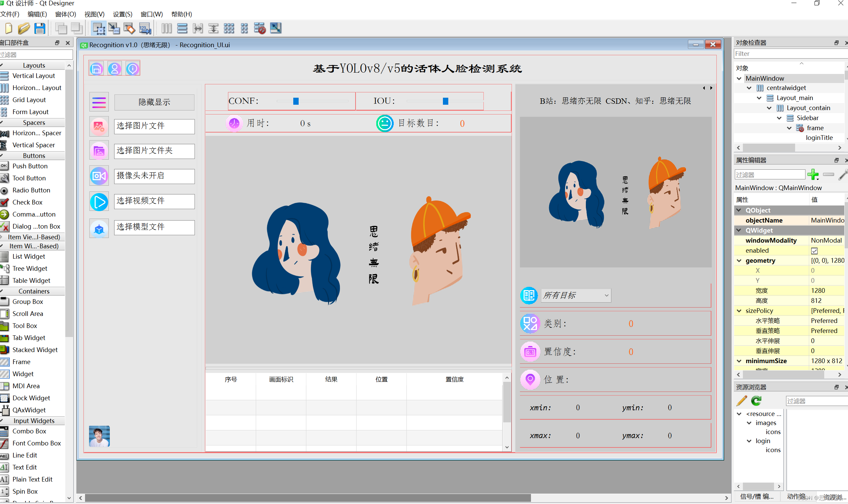Click the 选择图片文件 field
This screenshot has width=848, height=504.
tap(154, 126)
